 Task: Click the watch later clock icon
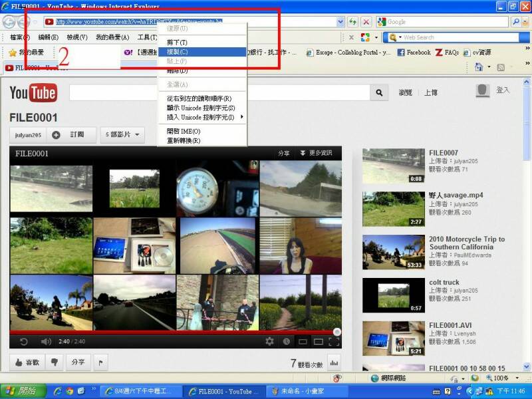pyautogui.click(x=287, y=342)
